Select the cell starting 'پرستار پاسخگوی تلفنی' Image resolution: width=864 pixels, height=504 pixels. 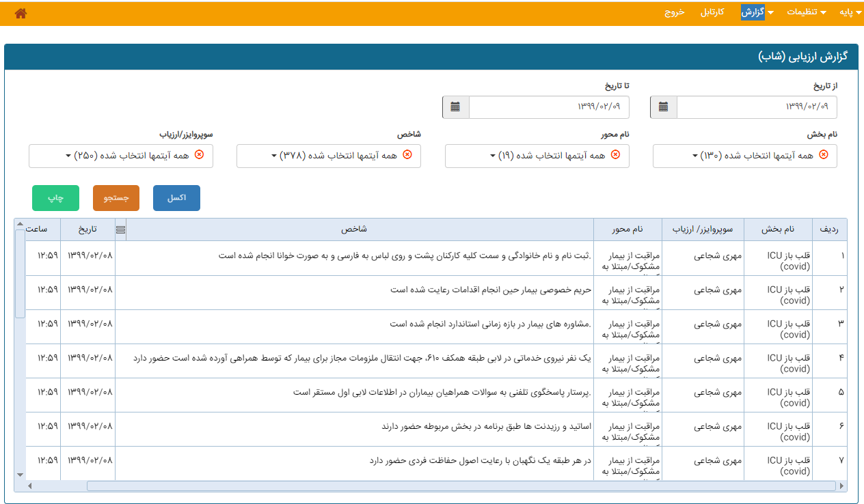click(354, 395)
